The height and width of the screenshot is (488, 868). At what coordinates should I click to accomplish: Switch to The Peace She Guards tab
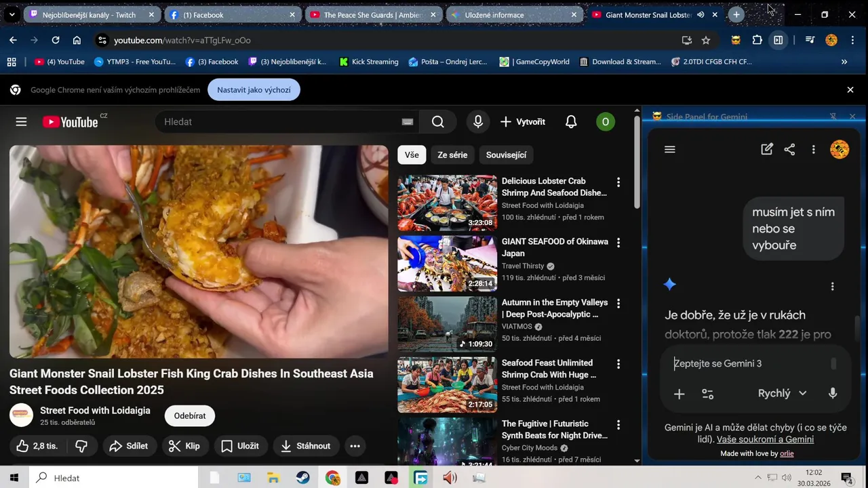(374, 14)
